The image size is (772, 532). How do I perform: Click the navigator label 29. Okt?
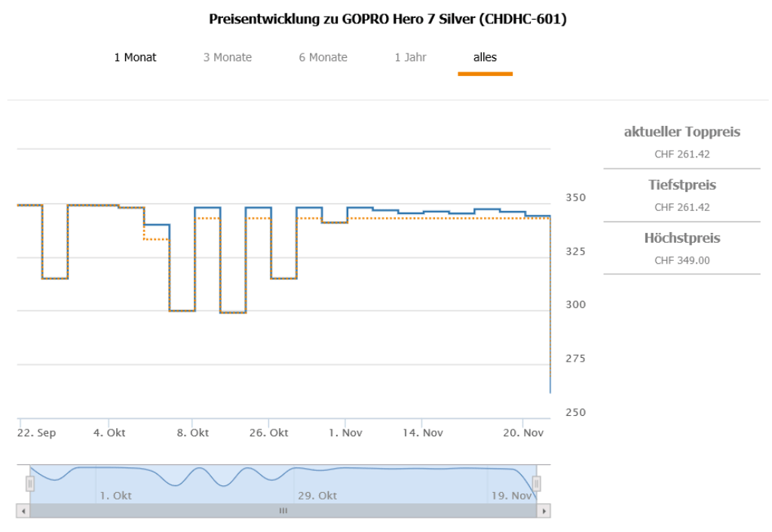coord(317,496)
